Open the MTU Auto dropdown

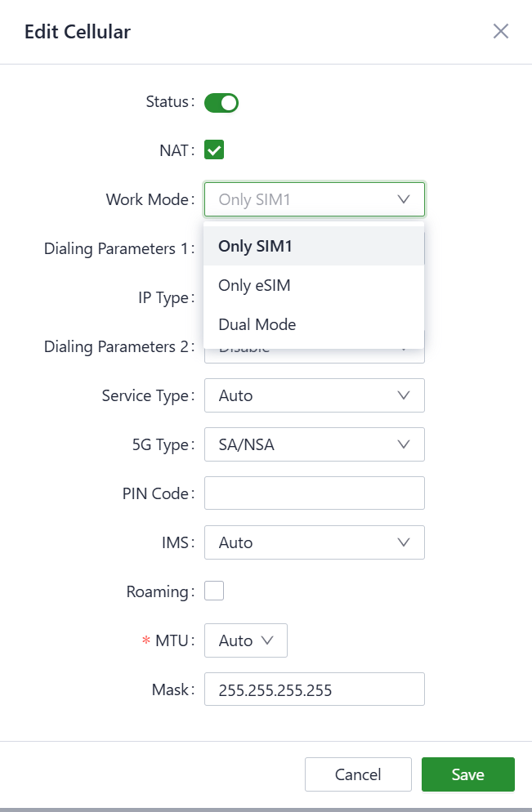click(x=245, y=640)
